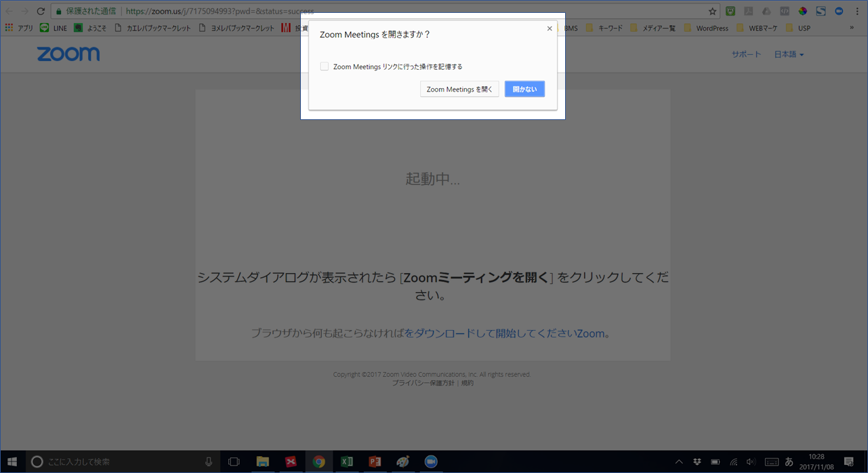Open the サポート link

point(746,54)
